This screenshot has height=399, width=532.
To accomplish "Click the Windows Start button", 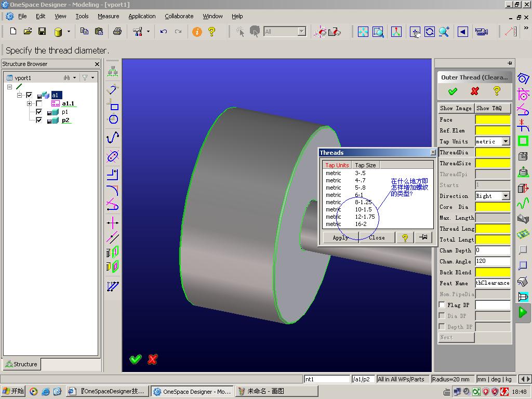I will 13,391.
